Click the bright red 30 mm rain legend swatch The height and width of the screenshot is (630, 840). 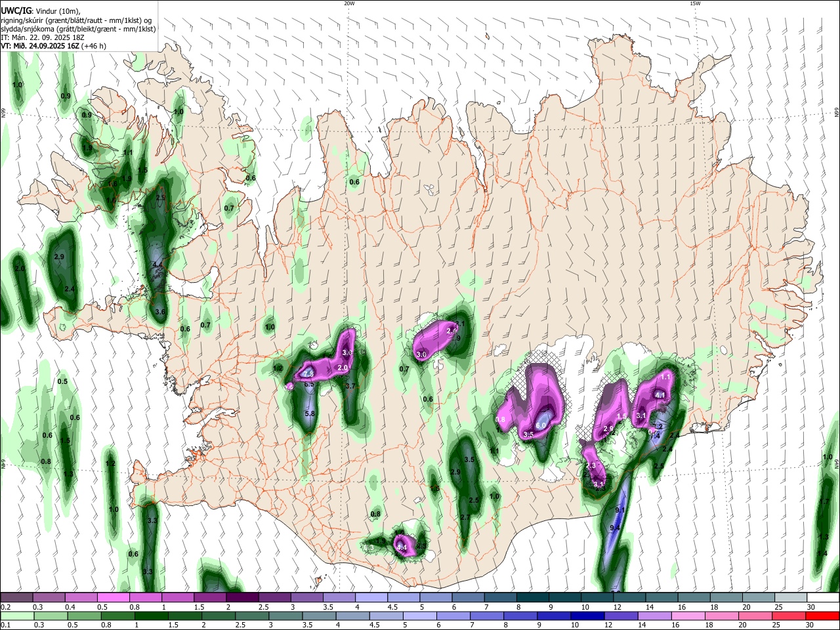point(822,616)
